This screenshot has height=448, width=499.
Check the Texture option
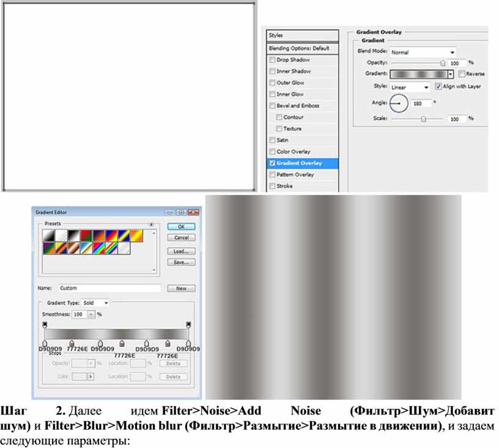pyautogui.click(x=279, y=128)
